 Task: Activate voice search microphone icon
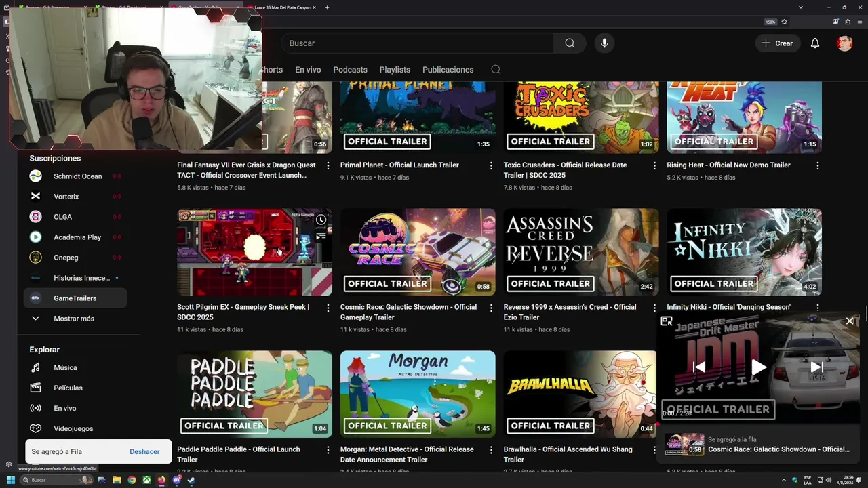(604, 43)
